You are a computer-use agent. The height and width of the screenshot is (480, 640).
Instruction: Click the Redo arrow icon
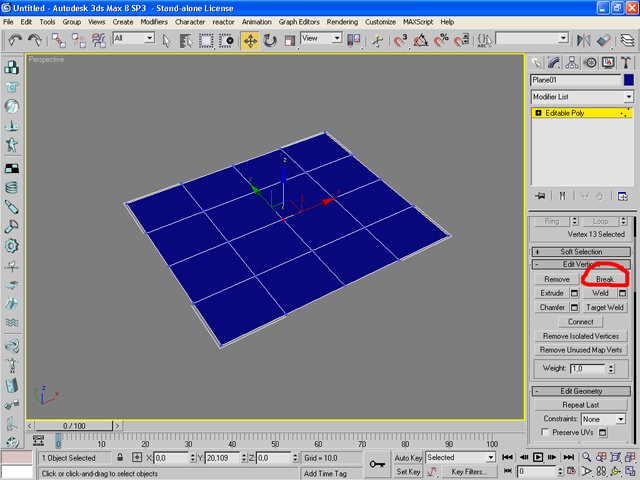click(x=35, y=40)
